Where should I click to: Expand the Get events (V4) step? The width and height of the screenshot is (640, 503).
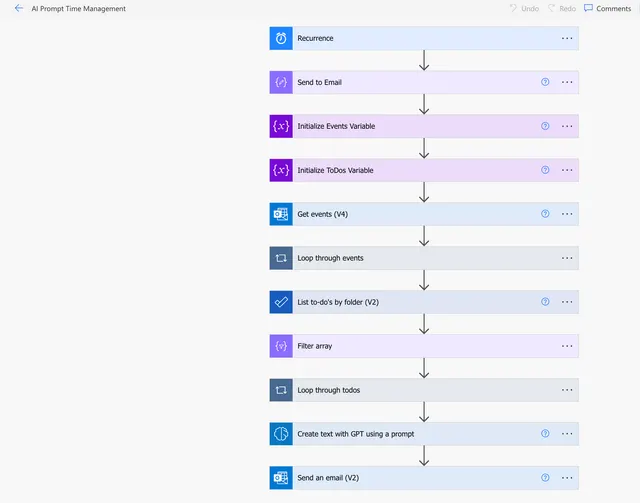click(424, 214)
